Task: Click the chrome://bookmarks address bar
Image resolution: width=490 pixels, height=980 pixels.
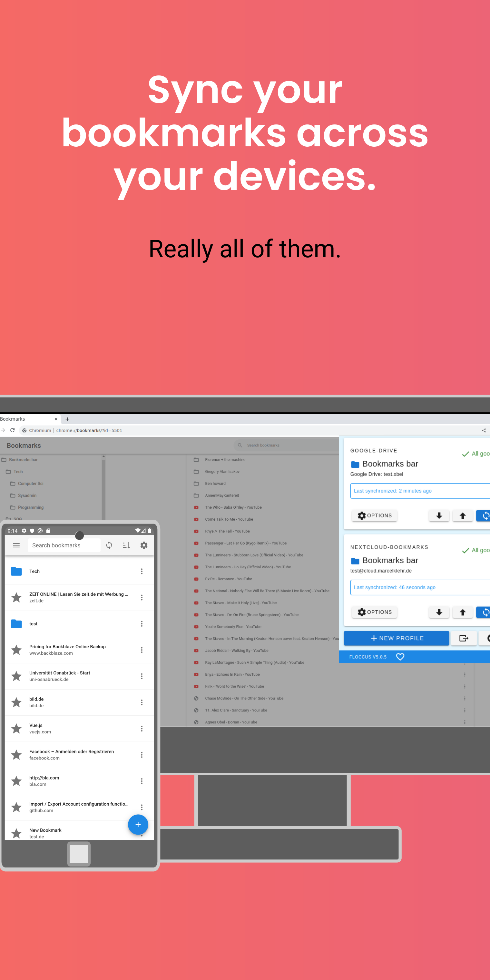Action: (x=251, y=430)
